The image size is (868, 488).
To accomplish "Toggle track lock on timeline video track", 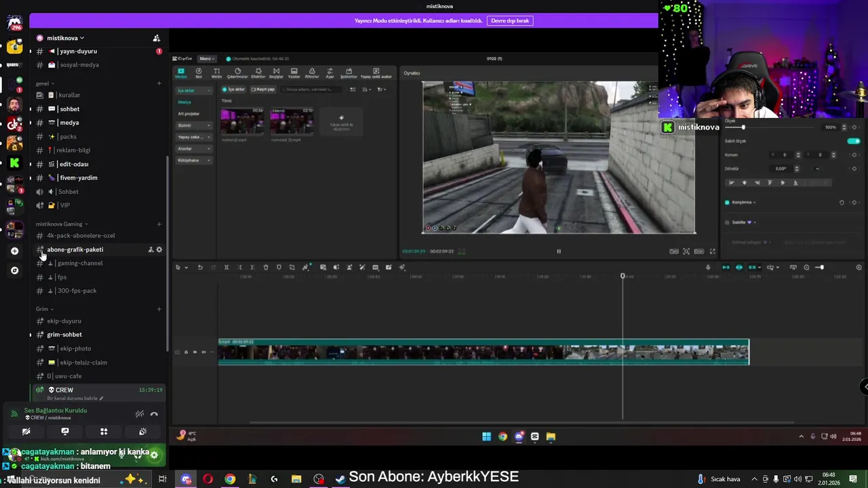I will tap(186, 352).
